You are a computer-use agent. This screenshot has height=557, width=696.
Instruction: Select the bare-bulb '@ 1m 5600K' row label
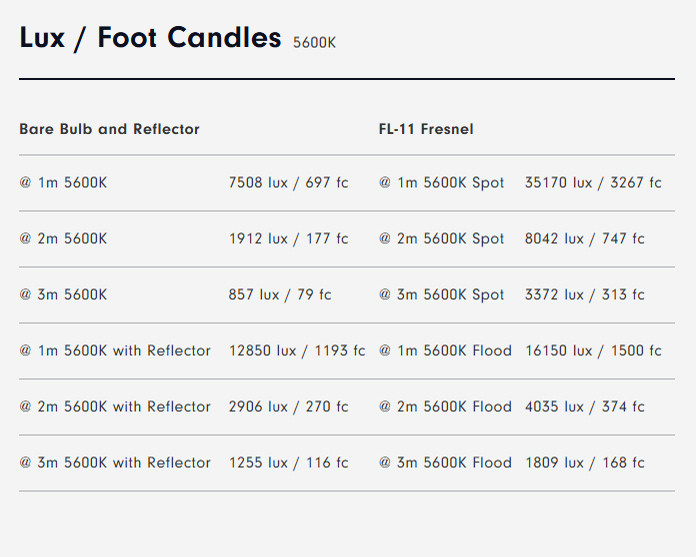tap(63, 182)
